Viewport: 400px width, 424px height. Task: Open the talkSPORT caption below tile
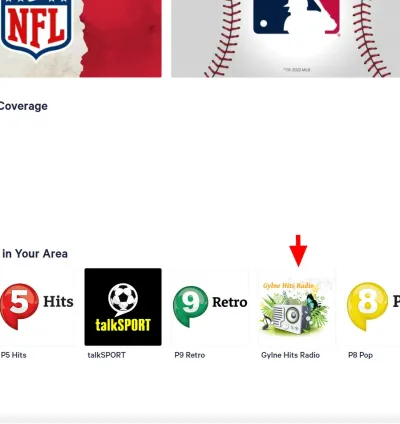click(x=107, y=355)
